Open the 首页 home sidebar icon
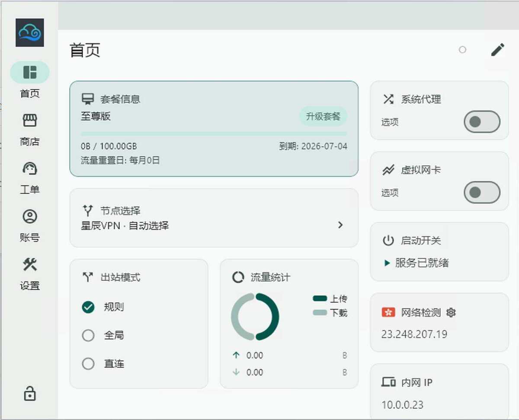This screenshot has width=519, height=420. click(30, 72)
